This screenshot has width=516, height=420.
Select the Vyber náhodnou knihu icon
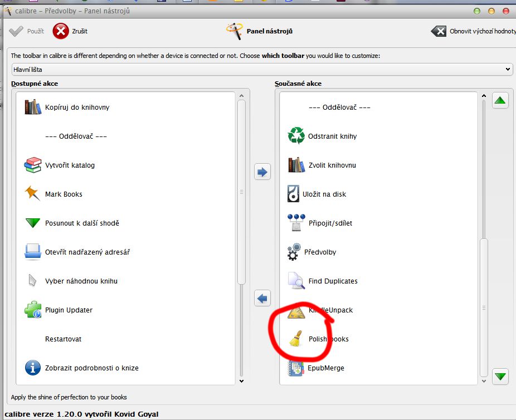click(32, 281)
